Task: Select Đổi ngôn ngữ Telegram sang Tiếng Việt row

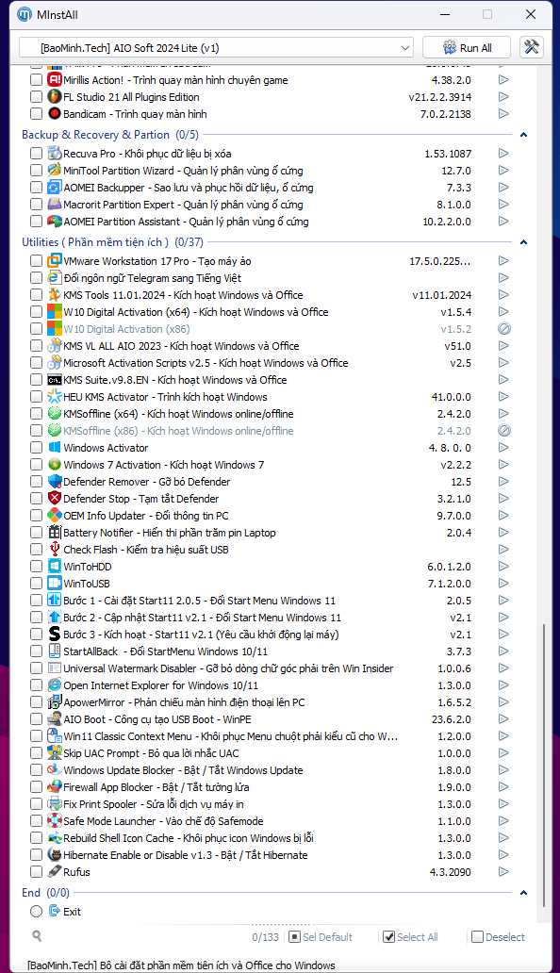Action: [152, 278]
